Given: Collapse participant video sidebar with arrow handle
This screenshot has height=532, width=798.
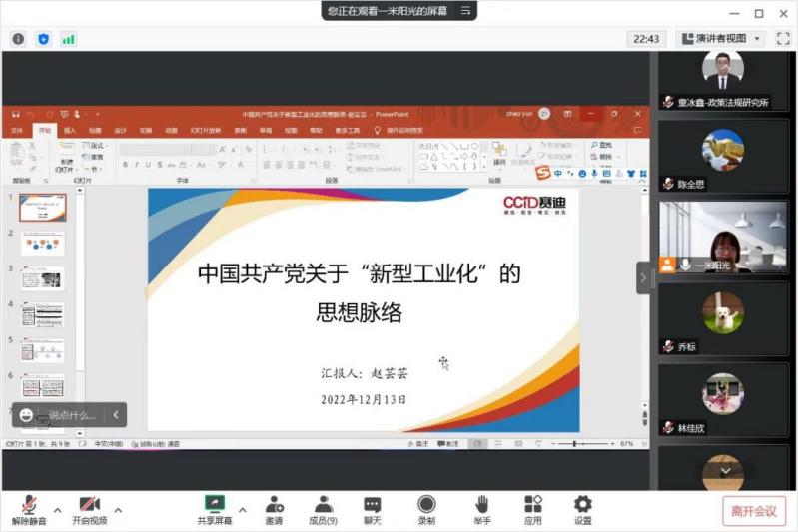Looking at the screenshot, I should point(643,277).
